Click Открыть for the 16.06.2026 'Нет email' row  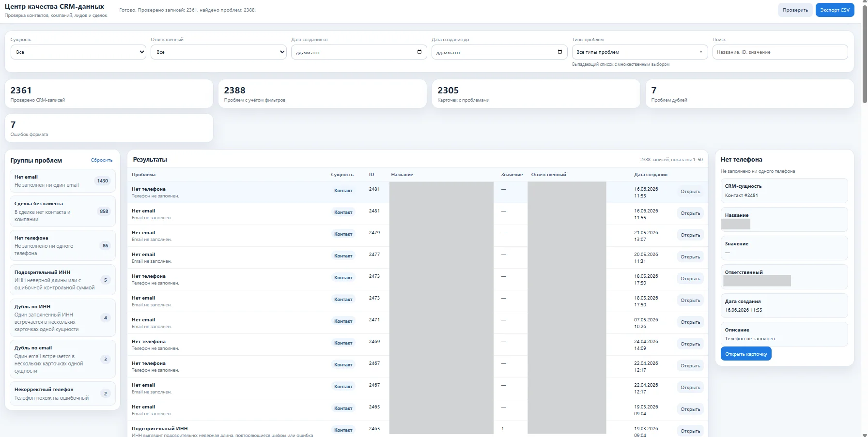690,213
